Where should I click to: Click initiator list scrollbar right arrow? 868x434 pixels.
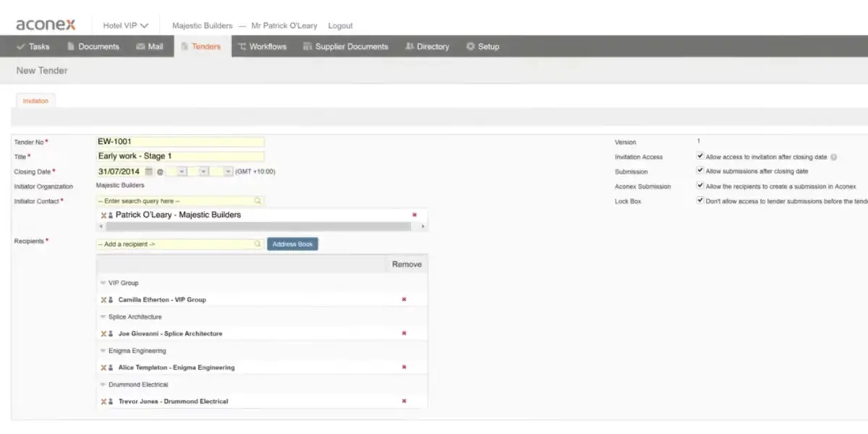[423, 226]
